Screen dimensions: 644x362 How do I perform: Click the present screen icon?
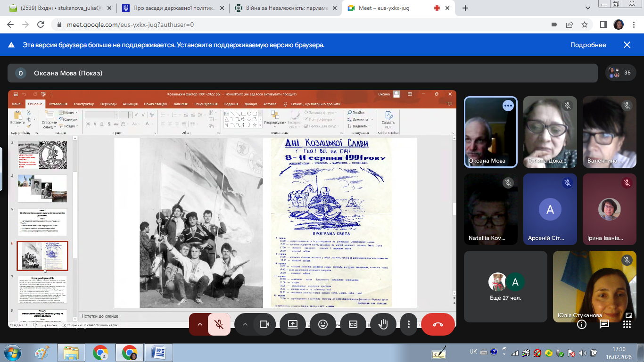tap(293, 324)
